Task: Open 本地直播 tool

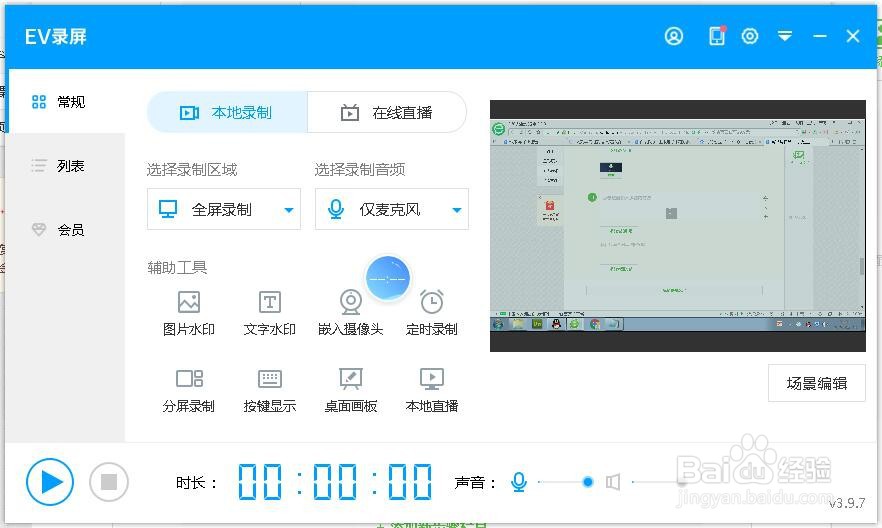Action: (x=431, y=391)
